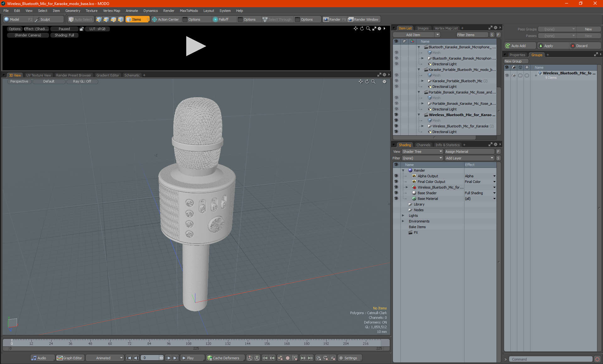603x364 pixels.
Task: Toggle Ray GL rendering off
Action: click(81, 81)
